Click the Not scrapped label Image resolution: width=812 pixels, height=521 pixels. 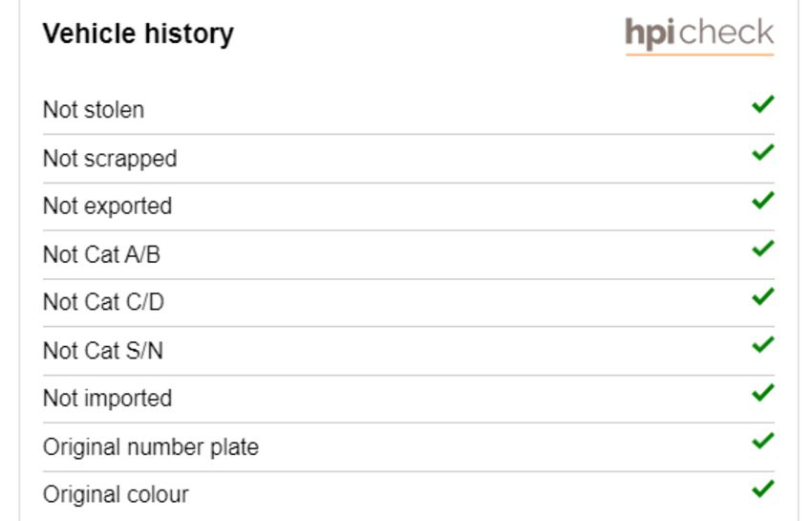coord(110,159)
